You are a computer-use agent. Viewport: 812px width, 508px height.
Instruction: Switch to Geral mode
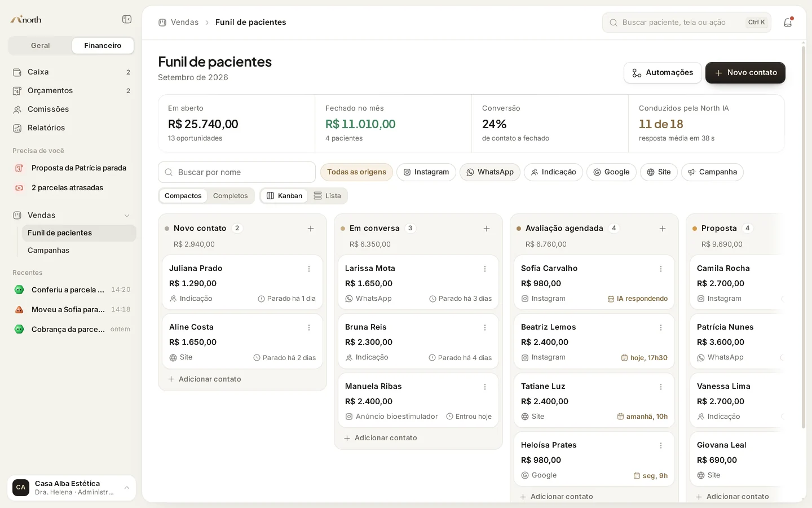click(x=41, y=46)
